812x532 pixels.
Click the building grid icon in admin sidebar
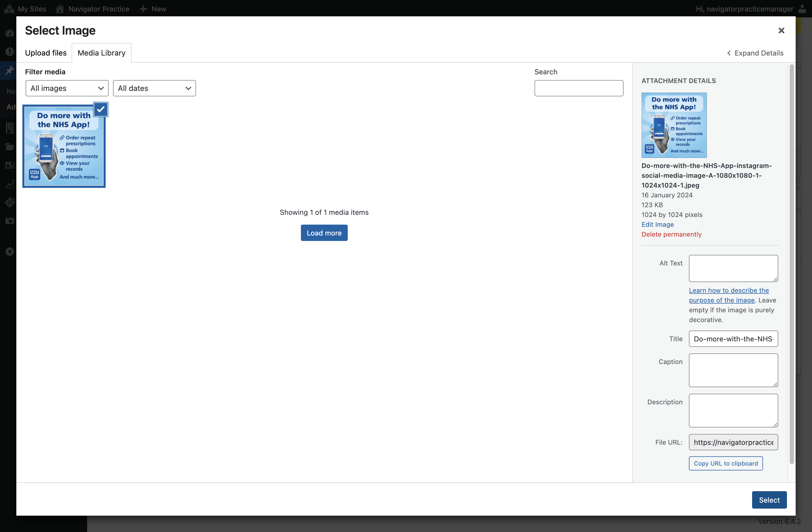(10, 127)
